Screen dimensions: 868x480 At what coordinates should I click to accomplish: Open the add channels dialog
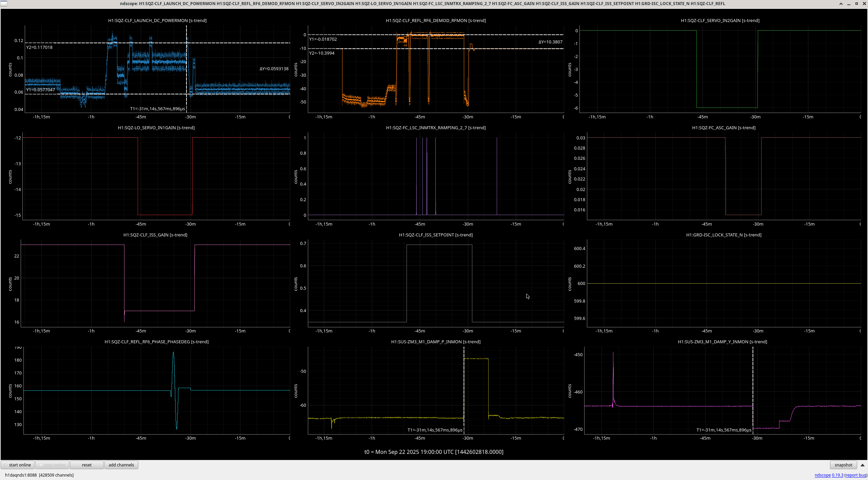tap(121, 465)
